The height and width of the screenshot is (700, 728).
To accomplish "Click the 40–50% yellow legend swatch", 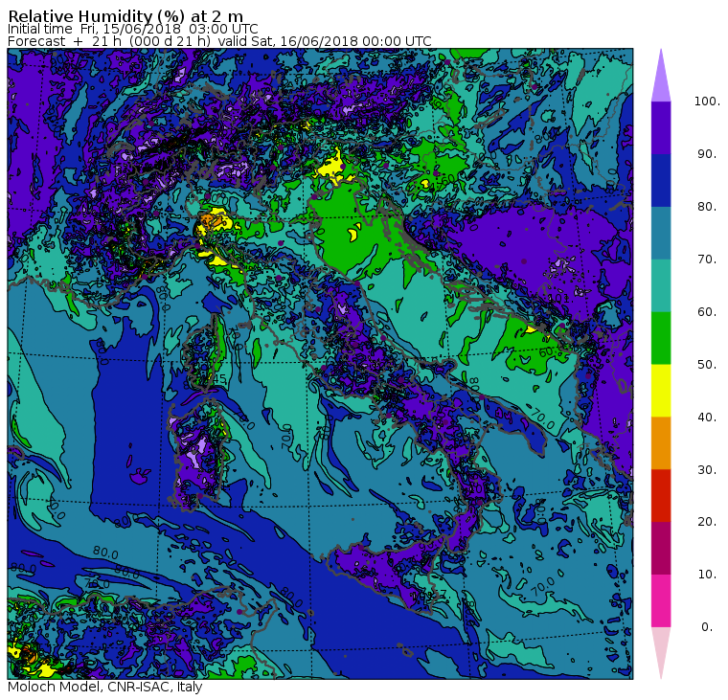I will click(661, 391).
